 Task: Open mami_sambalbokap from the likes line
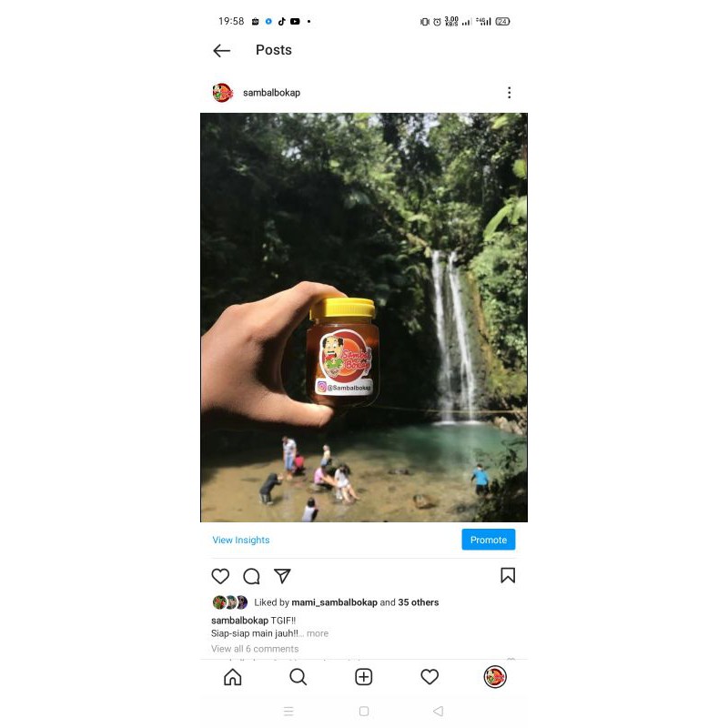(x=334, y=602)
